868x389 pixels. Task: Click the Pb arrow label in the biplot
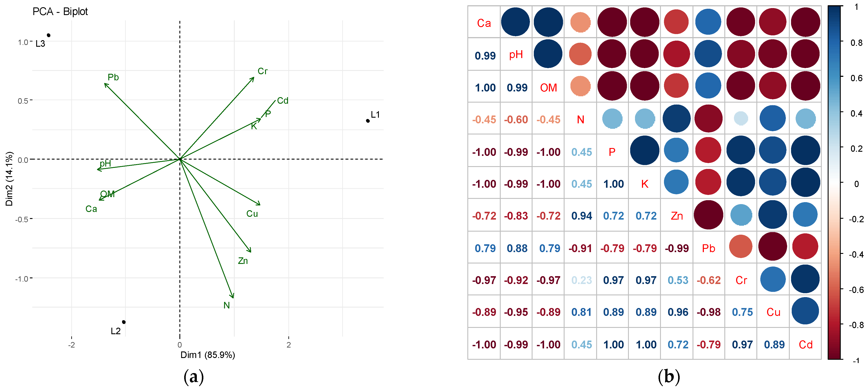(x=113, y=77)
